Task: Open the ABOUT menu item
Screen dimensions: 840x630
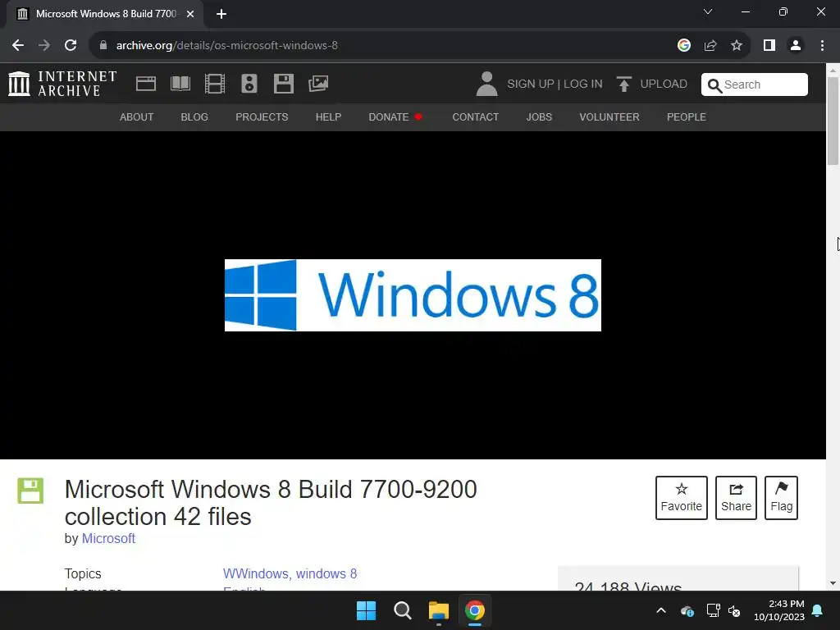Action: point(137,116)
